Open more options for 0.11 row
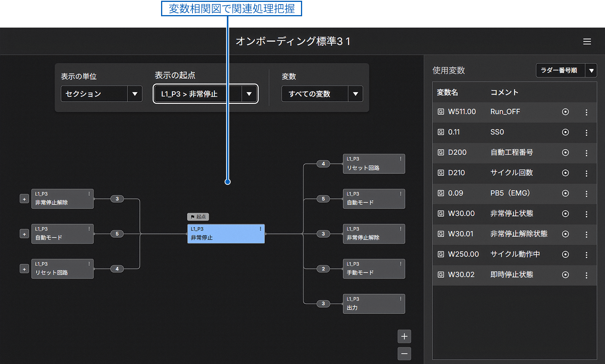 (586, 133)
